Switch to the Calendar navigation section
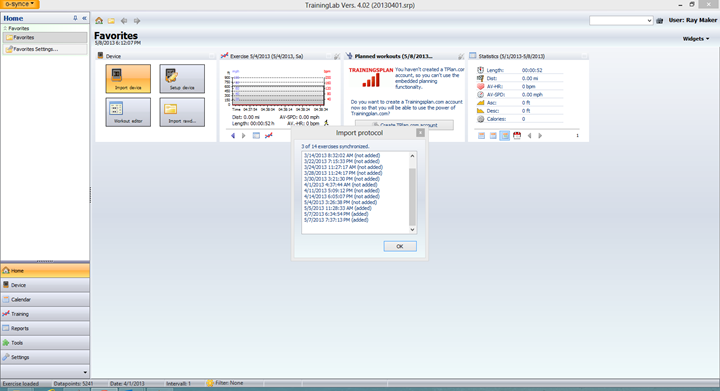Viewport: 720px width, 391px height. click(x=45, y=300)
